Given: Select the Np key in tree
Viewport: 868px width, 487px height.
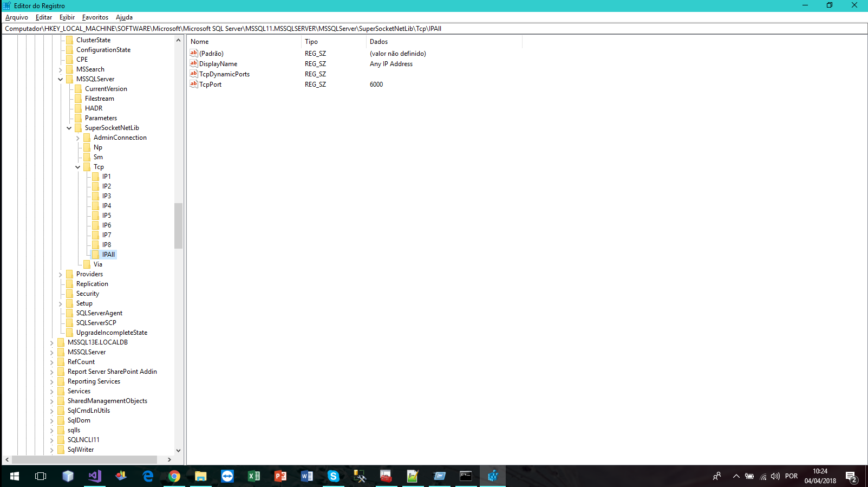Looking at the screenshot, I should tap(98, 147).
